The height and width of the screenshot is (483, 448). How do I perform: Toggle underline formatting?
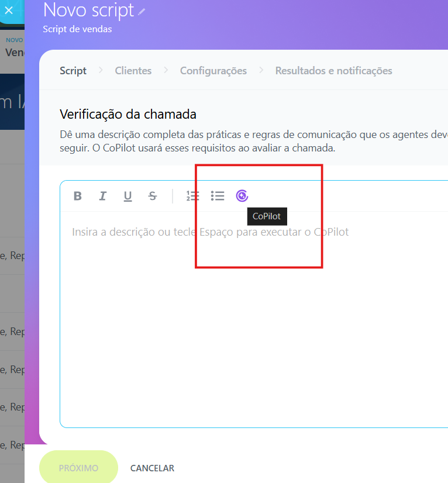point(127,196)
